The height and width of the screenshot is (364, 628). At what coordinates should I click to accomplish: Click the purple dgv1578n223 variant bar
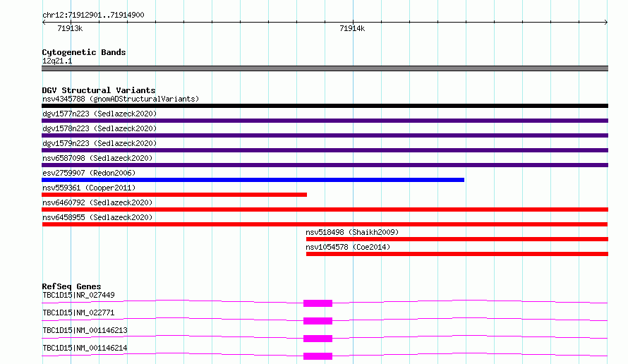point(325,135)
